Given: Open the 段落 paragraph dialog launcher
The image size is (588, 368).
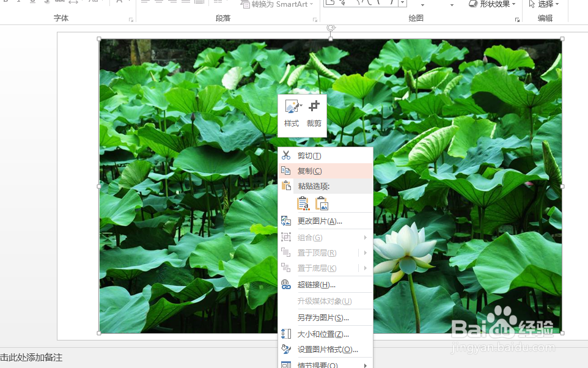Looking at the screenshot, I should point(315,20).
